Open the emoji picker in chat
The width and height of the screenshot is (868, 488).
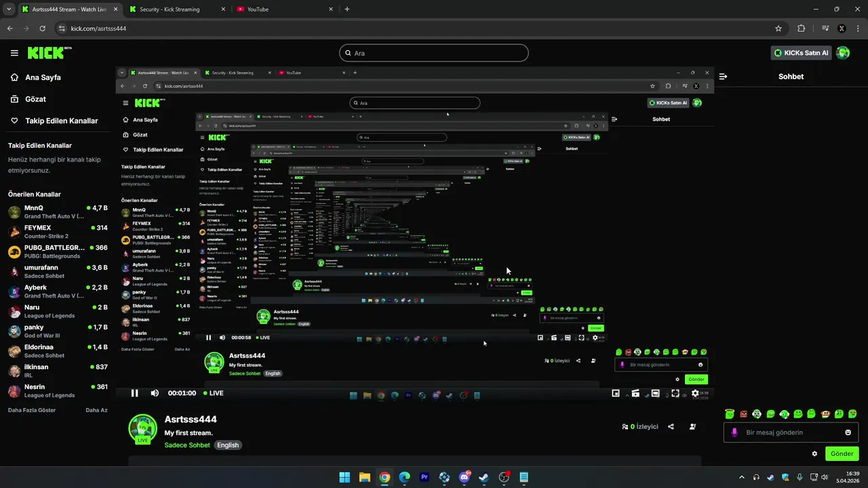click(848, 432)
